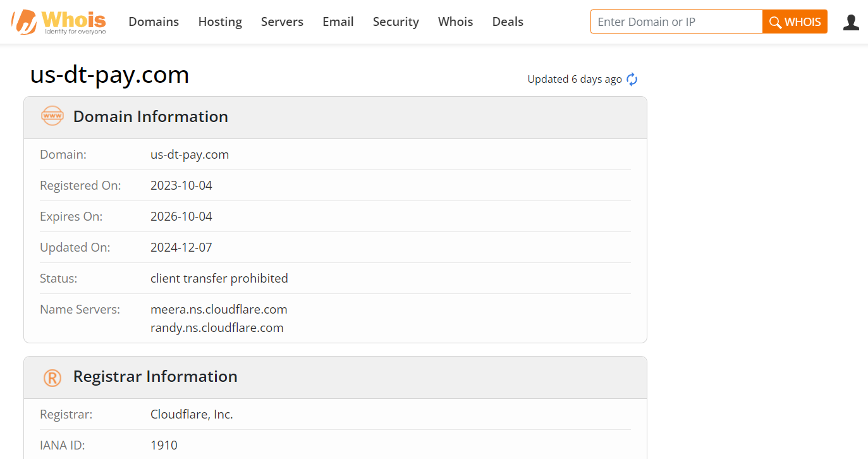868x459 pixels.
Task: Open the Domains menu
Action: 154,21
